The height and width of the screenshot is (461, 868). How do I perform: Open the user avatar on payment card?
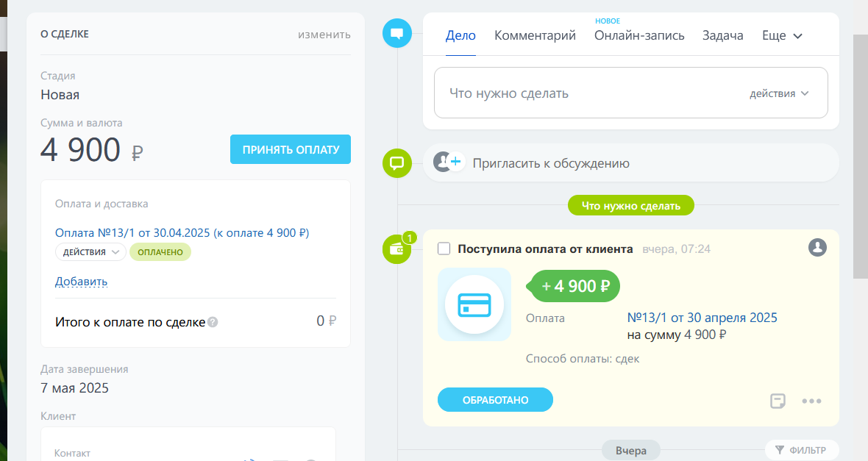(817, 247)
